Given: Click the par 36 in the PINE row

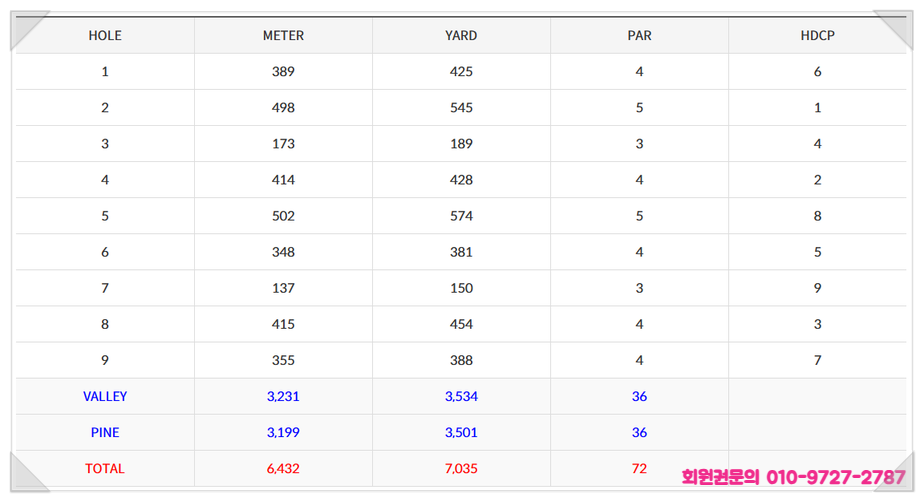Looking at the screenshot, I should (x=639, y=432).
